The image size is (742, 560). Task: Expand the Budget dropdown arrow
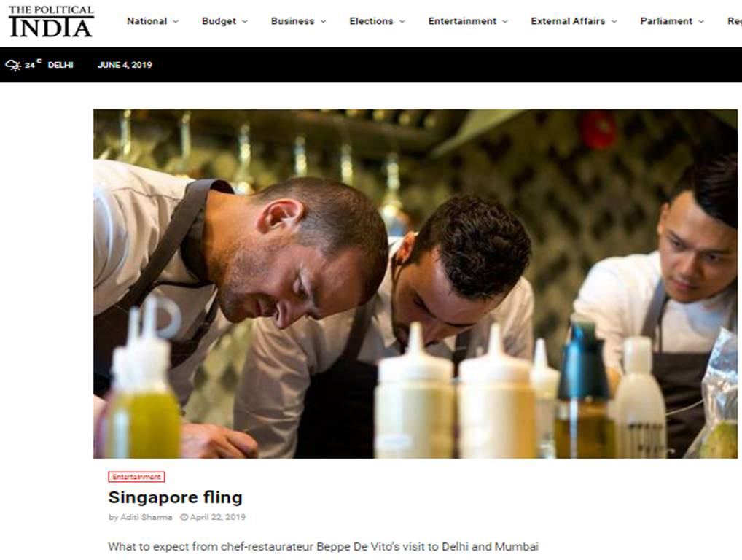[245, 21]
